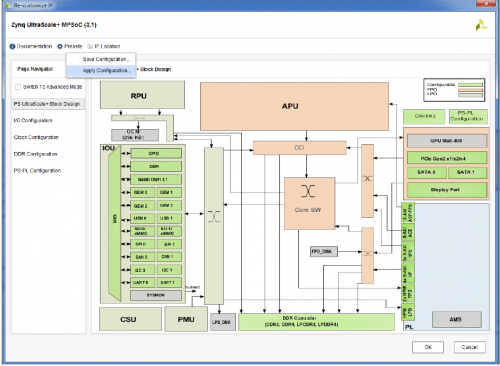Click the IP Location folder icon
Image resolution: width=500 pixels, height=366 pixels.
click(x=90, y=46)
